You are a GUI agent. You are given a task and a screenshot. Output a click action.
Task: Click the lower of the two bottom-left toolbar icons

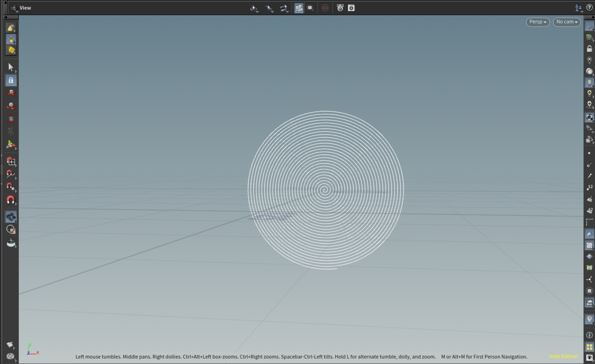click(x=10, y=356)
